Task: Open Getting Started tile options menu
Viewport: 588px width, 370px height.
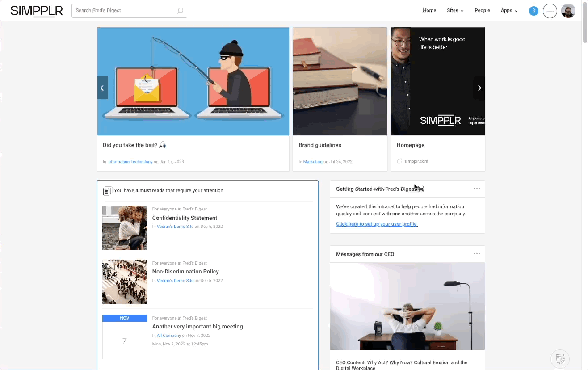Action: pyautogui.click(x=477, y=189)
